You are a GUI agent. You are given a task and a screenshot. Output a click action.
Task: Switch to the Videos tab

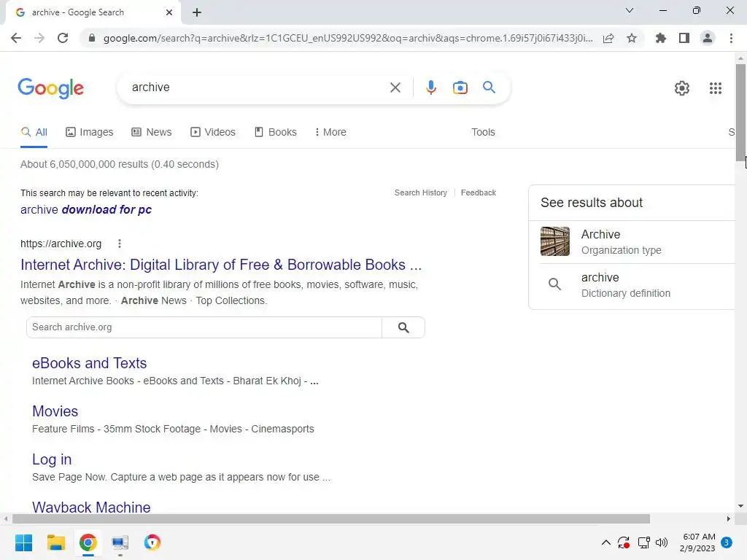pyautogui.click(x=213, y=132)
